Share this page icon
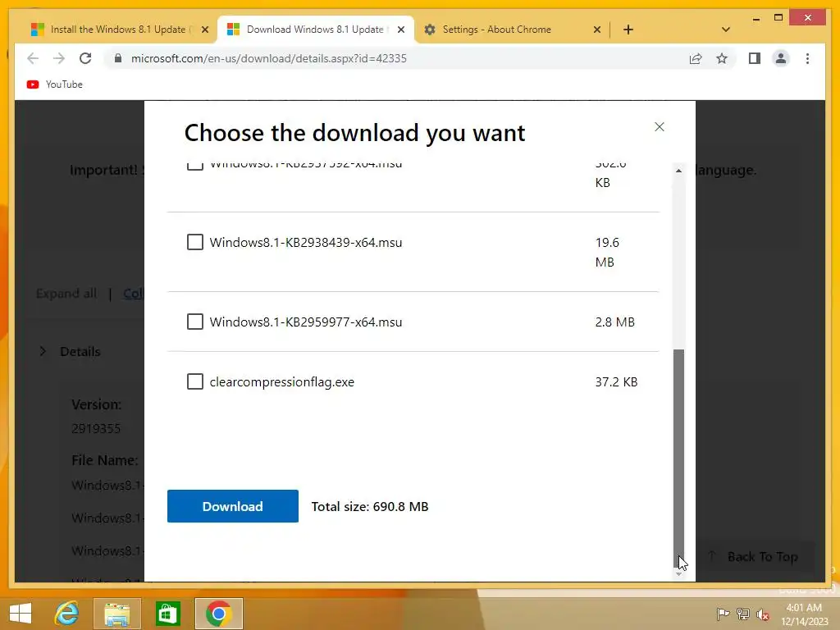840x630 pixels. [x=696, y=58]
